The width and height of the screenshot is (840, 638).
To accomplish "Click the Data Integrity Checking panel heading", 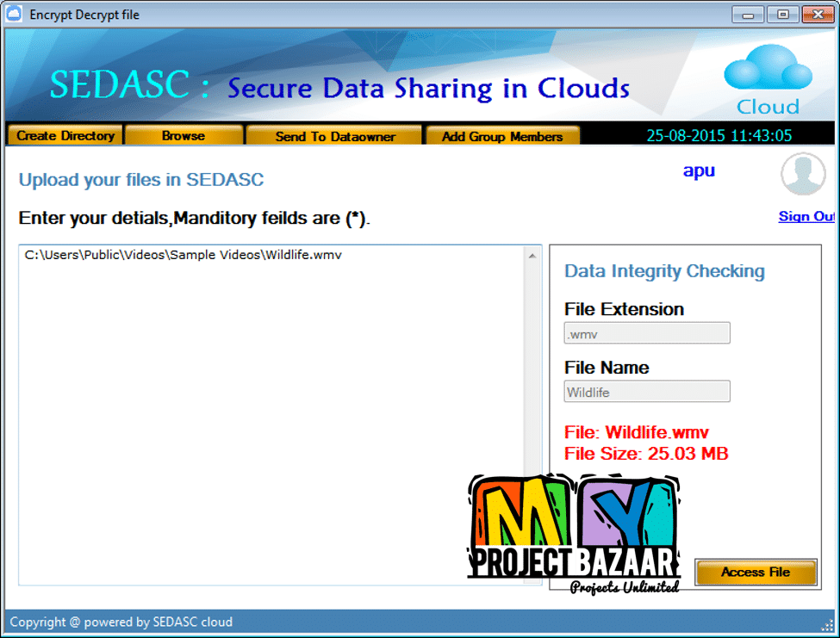I will pos(663,271).
